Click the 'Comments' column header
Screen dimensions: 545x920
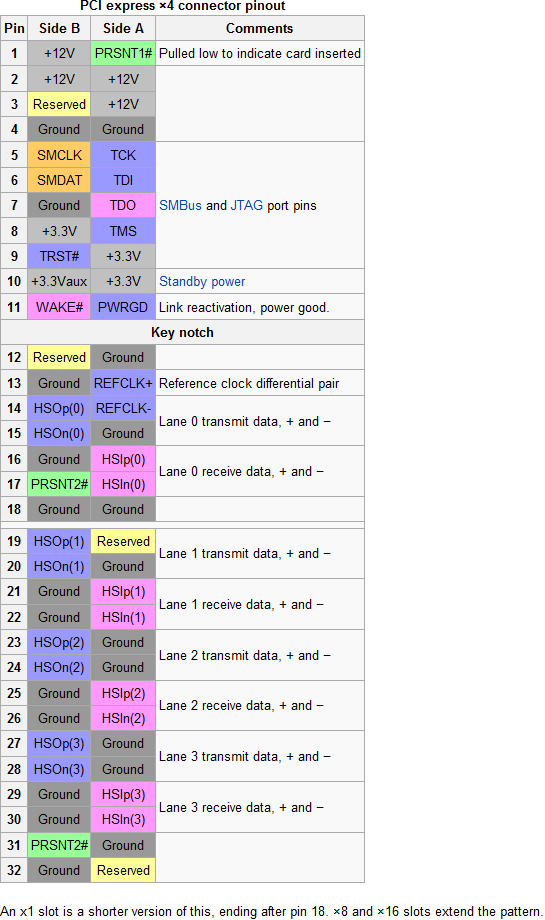pos(260,28)
